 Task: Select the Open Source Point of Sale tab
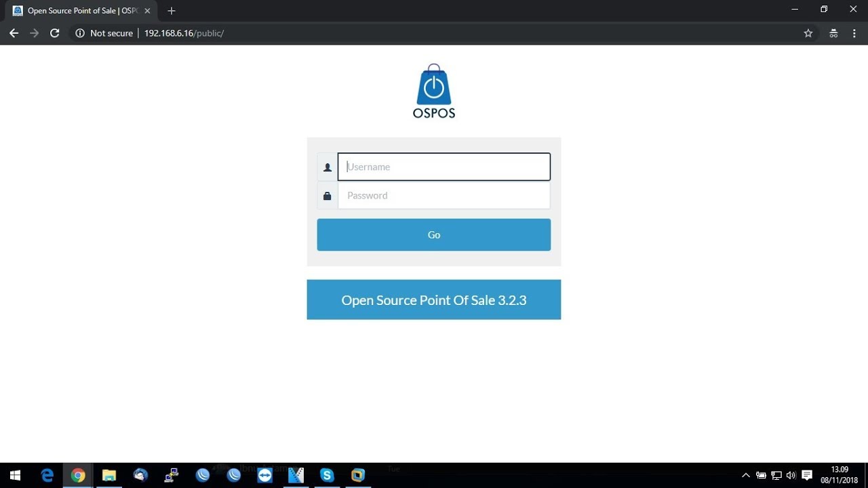click(x=81, y=11)
